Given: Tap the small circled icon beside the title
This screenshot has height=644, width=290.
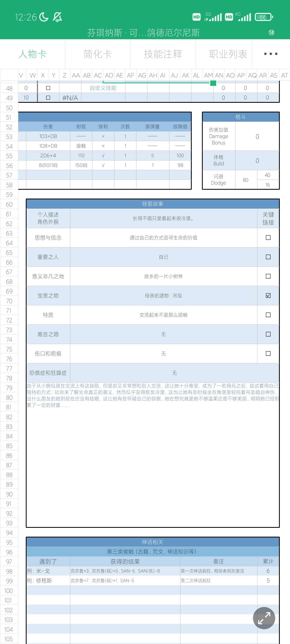Looking at the screenshot, I should [271, 32].
